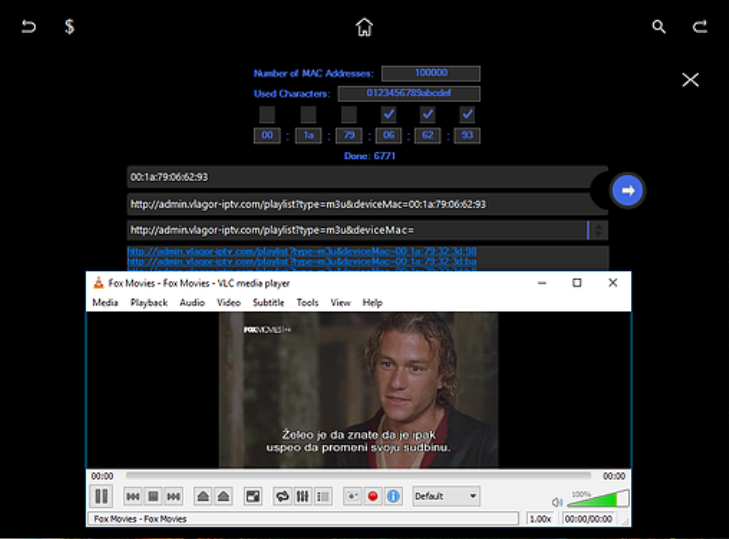729x539 pixels.
Task: Click the 62 octet field
Action: click(428, 135)
